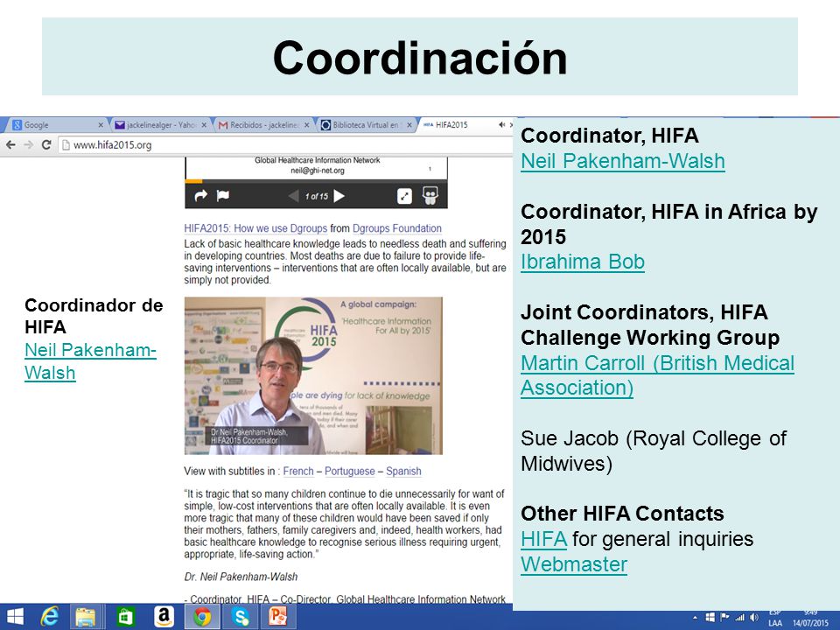The height and width of the screenshot is (630, 840).
Task: Switch to Chrome in the taskbar
Action: pos(202,617)
